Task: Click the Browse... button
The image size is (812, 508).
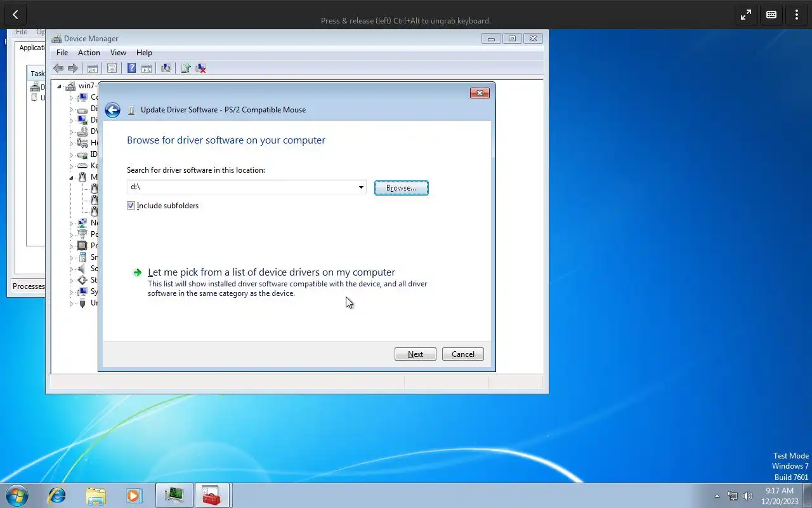Action: pos(402,188)
